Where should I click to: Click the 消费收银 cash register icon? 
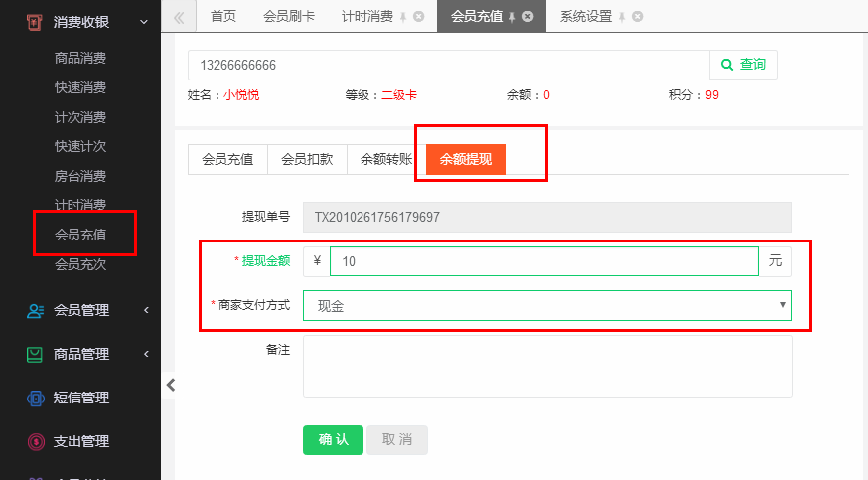click(x=35, y=22)
